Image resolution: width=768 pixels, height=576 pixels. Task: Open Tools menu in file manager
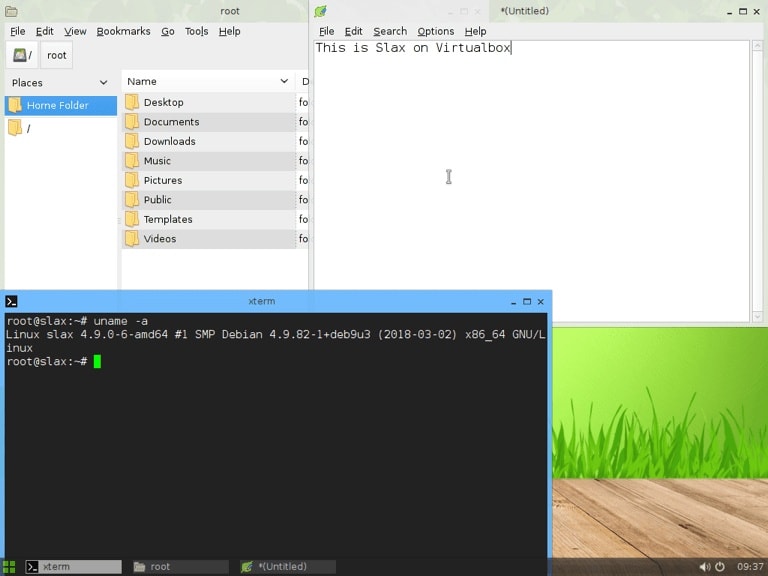coord(196,31)
